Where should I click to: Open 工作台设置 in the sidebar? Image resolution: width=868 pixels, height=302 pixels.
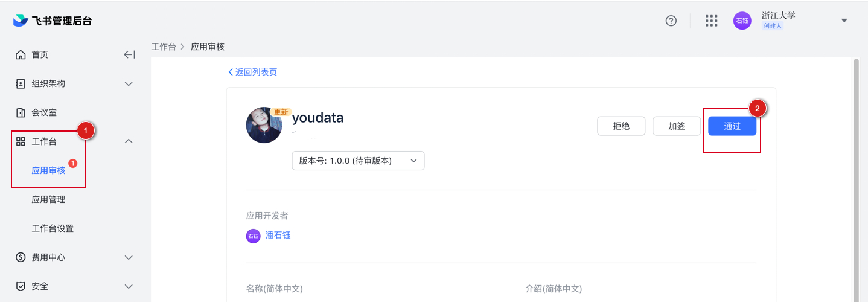tap(53, 228)
